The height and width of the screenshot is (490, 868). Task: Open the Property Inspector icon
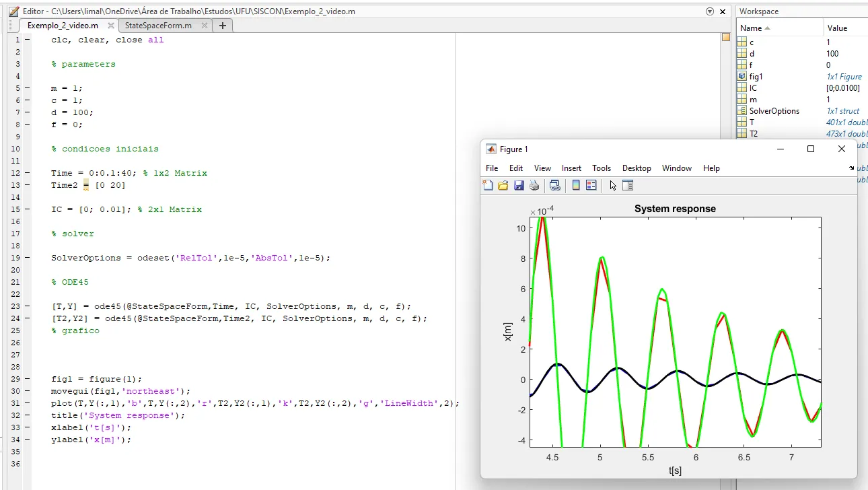pos(628,186)
